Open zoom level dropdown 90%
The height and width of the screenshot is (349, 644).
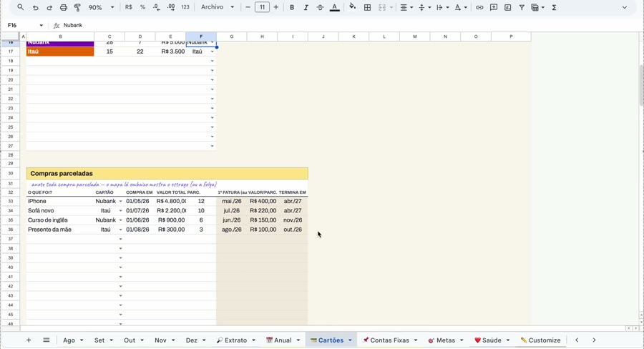pos(102,7)
